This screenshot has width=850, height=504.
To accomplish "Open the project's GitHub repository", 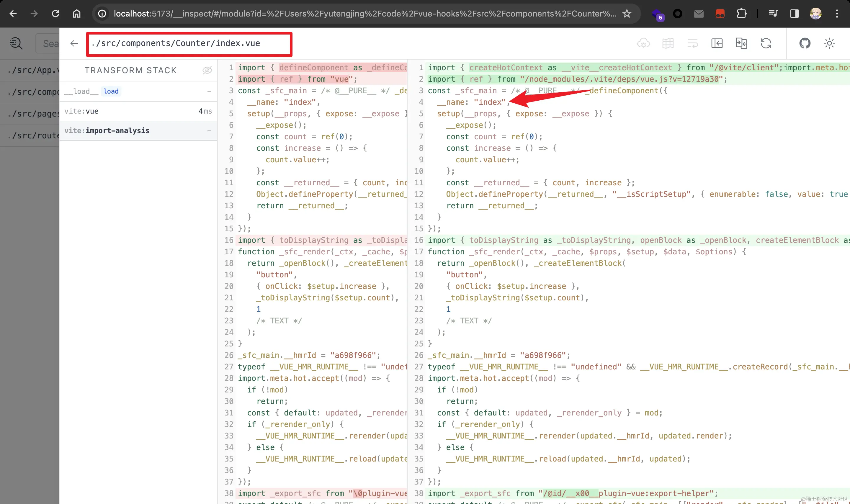I will [x=805, y=43].
